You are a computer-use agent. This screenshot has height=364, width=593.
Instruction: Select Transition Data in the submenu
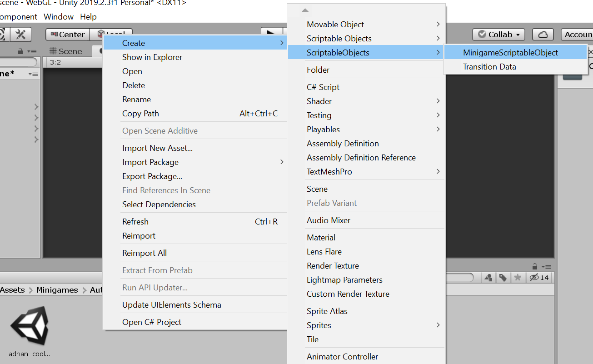click(515, 67)
